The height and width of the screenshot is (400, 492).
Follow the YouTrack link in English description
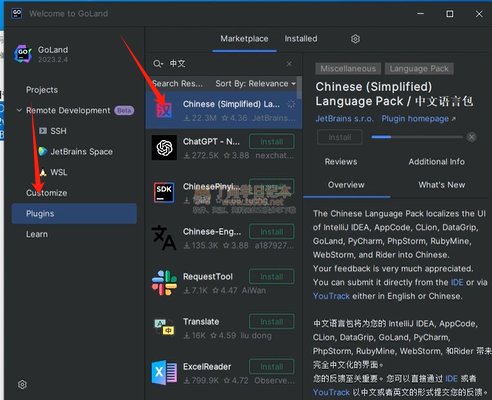coord(331,296)
